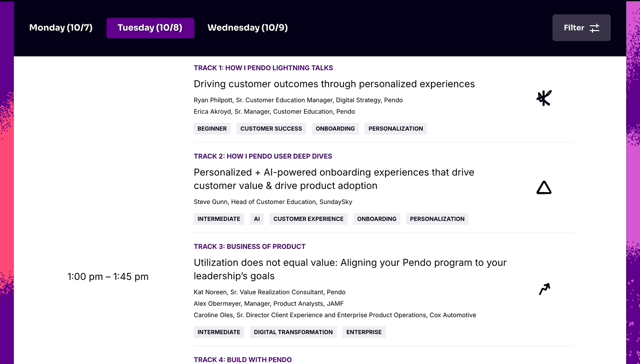Open the Driving customer outcomes session title
This screenshot has height=364, width=640.
(334, 84)
